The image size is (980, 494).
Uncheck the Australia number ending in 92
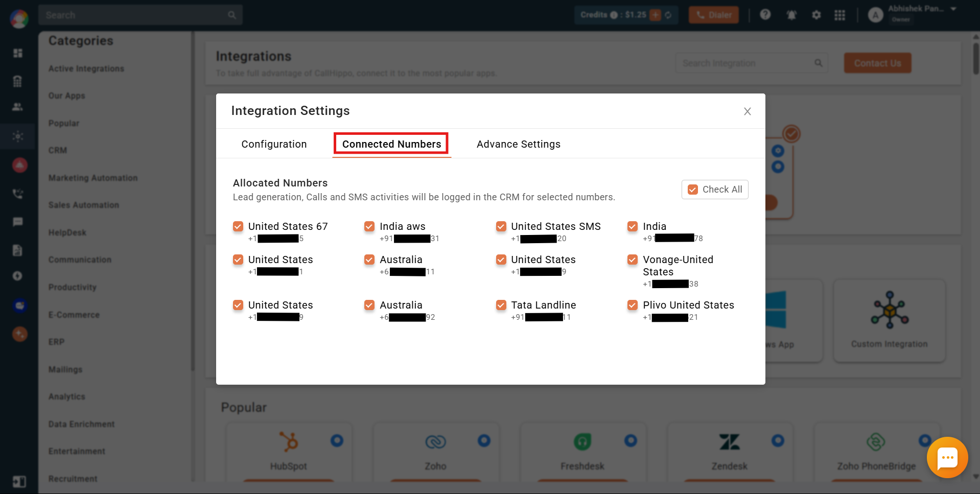pyautogui.click(x=369, y=305)
